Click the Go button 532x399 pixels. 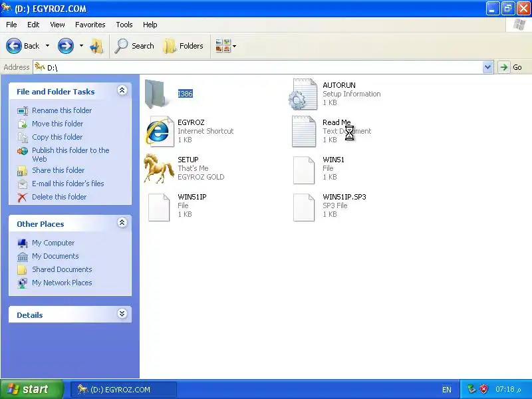pyautogui.click(x=510, y=67)
